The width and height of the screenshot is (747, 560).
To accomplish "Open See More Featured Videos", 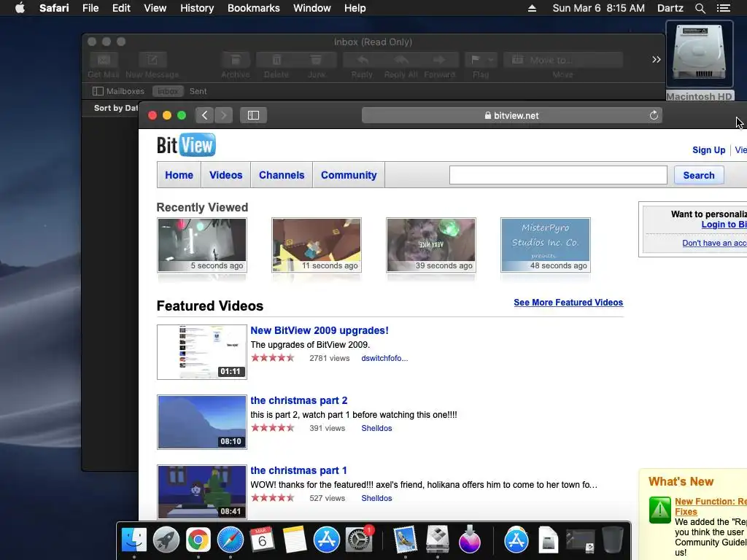I will (x=568, y=303).
